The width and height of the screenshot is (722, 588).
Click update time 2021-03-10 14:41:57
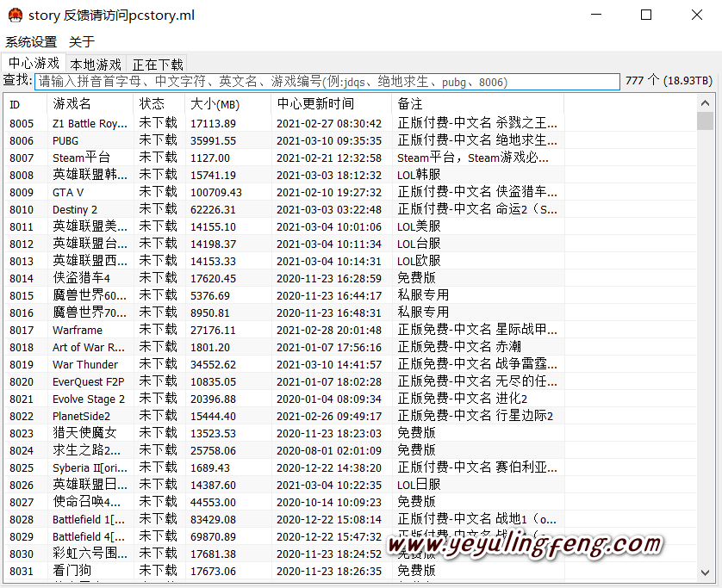click(x=329, y=365)
